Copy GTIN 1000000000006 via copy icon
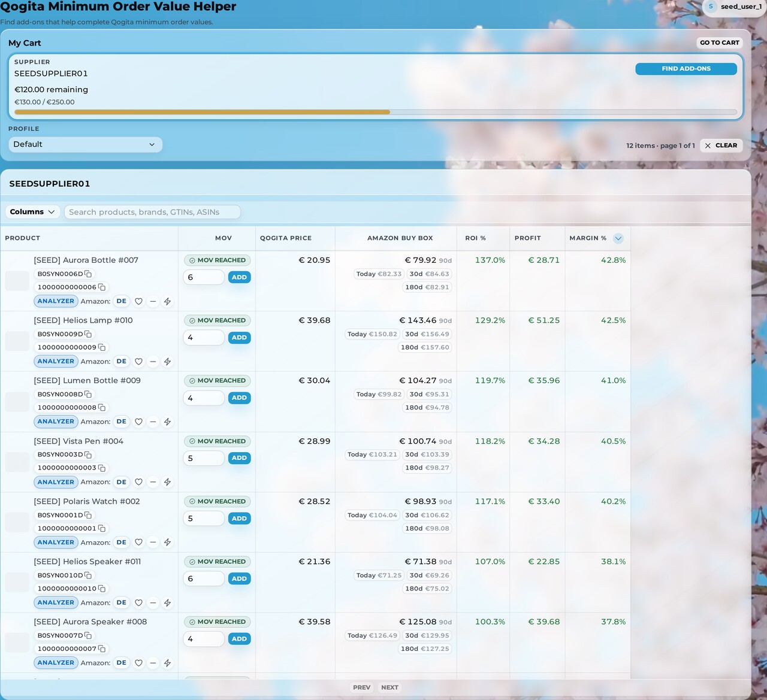The image size is (767, 700). tap(102, 287)
